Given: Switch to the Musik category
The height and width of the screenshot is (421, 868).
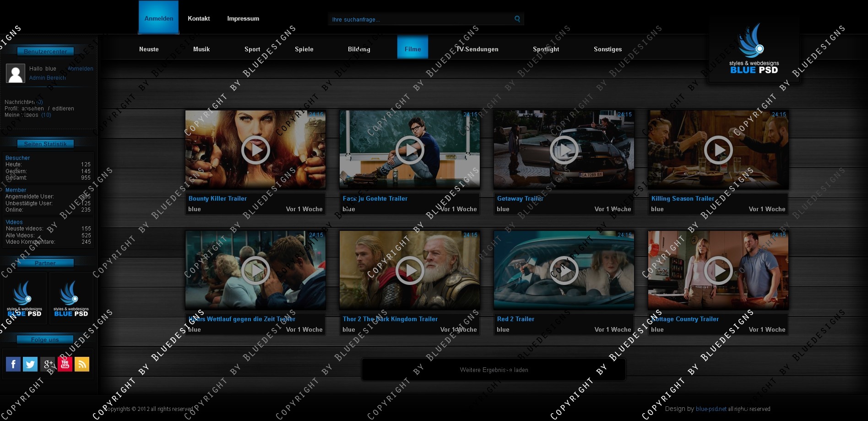Looking at the screenshot, I should 201,49.
